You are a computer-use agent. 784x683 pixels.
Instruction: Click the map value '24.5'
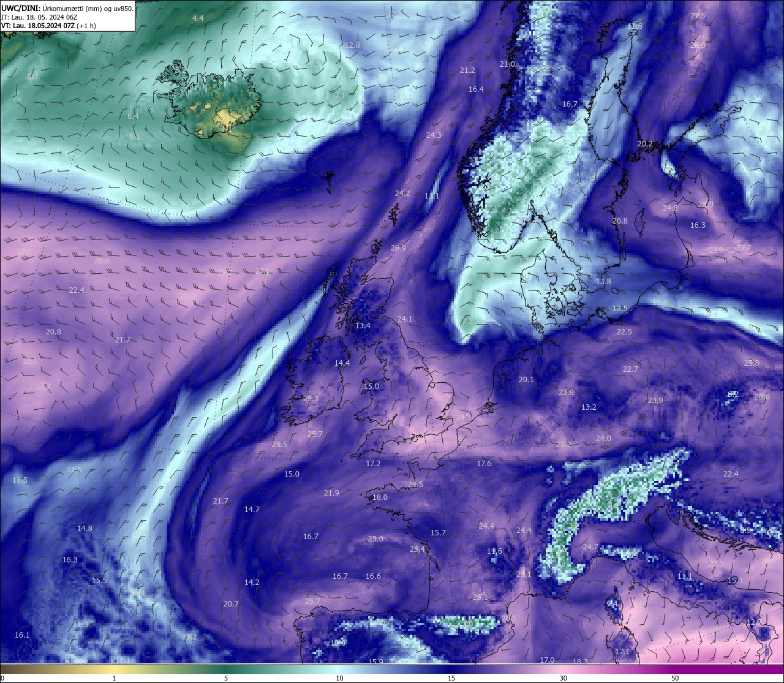pos(415,485)
